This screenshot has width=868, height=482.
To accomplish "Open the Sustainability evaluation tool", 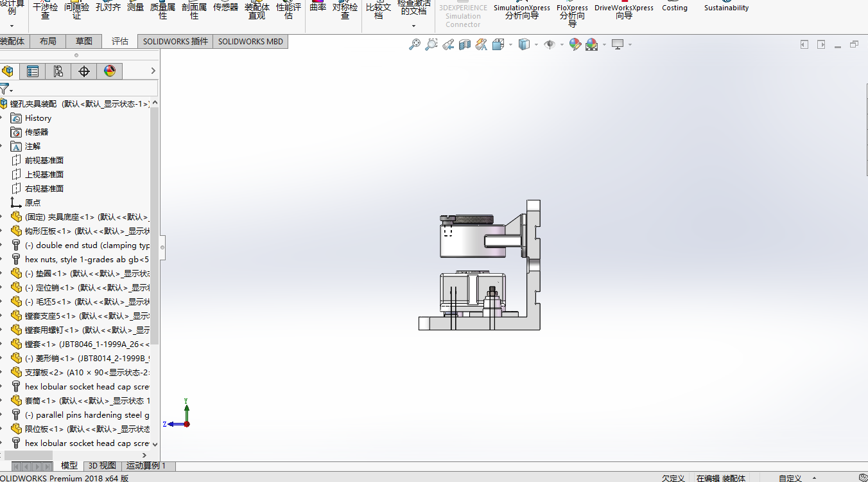I will click(x=726, y=8).
